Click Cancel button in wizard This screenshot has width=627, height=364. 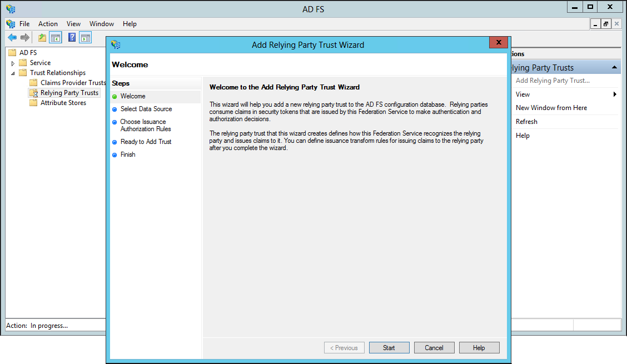click(434, 347)
